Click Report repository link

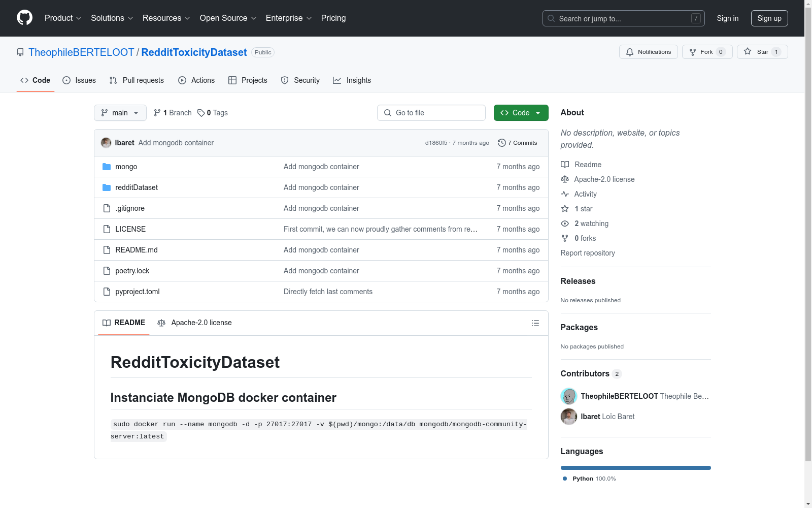588,253
